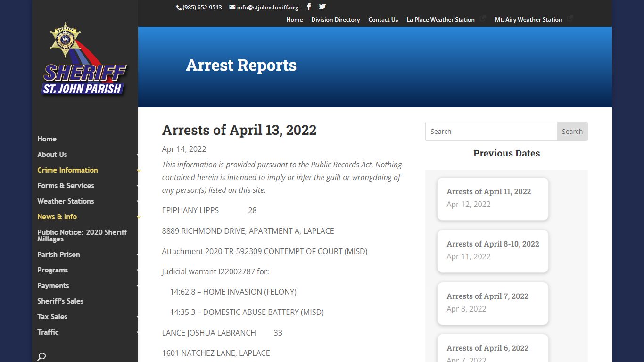644x362 pixels.
Task: Open Forms & Services sidebar item
Action: [66, 186]
